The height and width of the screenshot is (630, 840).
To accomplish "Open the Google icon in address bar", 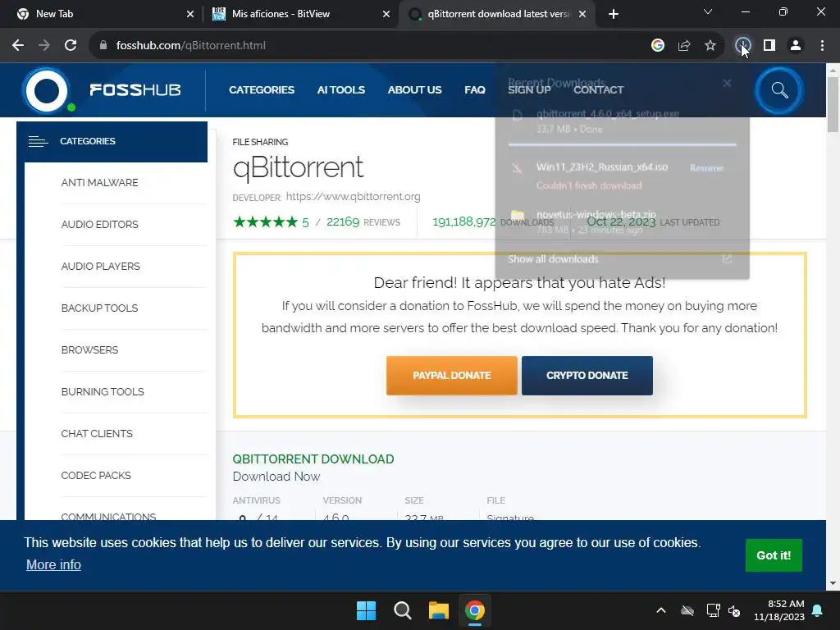I will [x=657, y=46].
